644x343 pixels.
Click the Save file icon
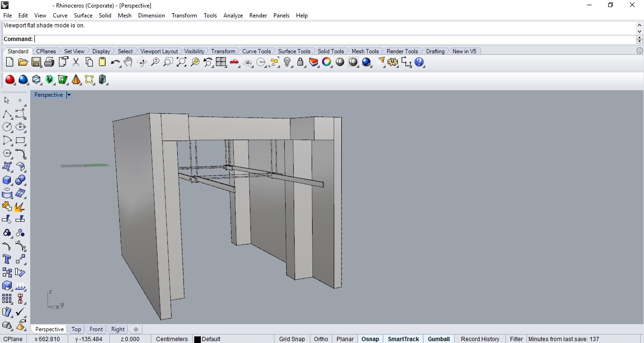(36, 62)
